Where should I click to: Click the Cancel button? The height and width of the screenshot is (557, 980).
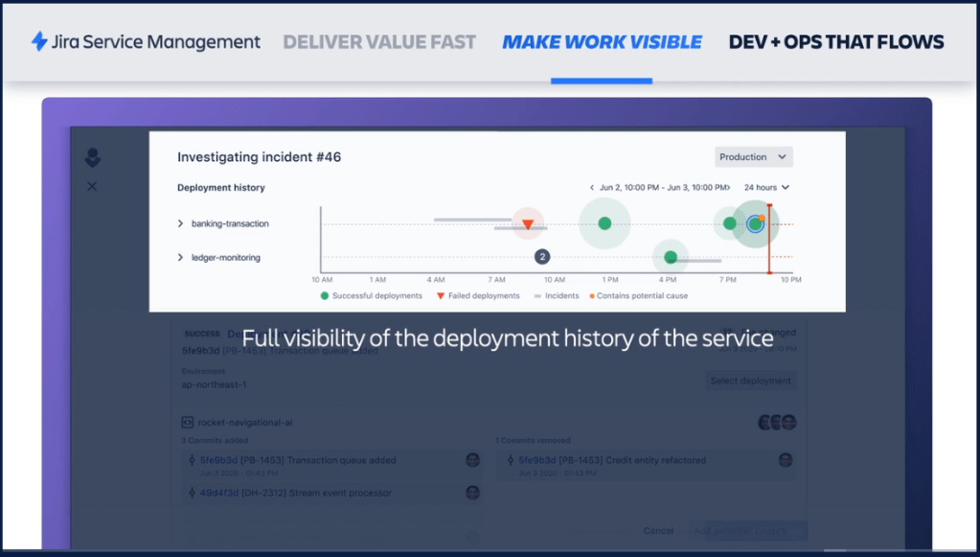(x=658, y=530)
